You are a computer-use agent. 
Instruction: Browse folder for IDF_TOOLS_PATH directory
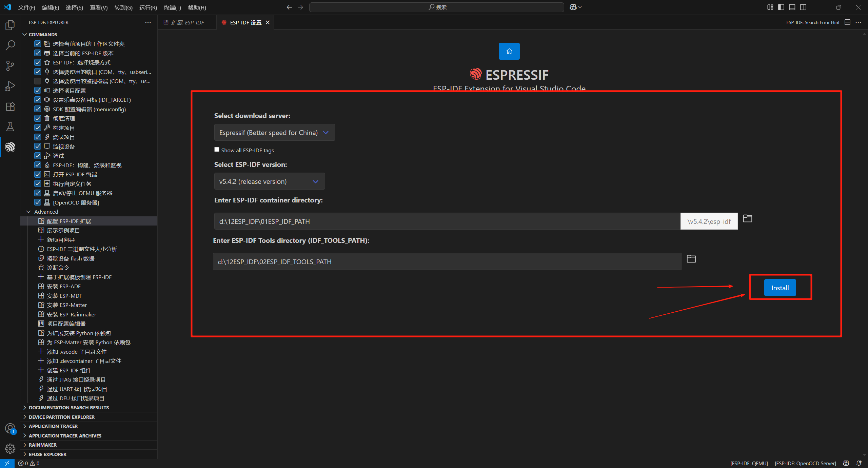tap(691, 259)
